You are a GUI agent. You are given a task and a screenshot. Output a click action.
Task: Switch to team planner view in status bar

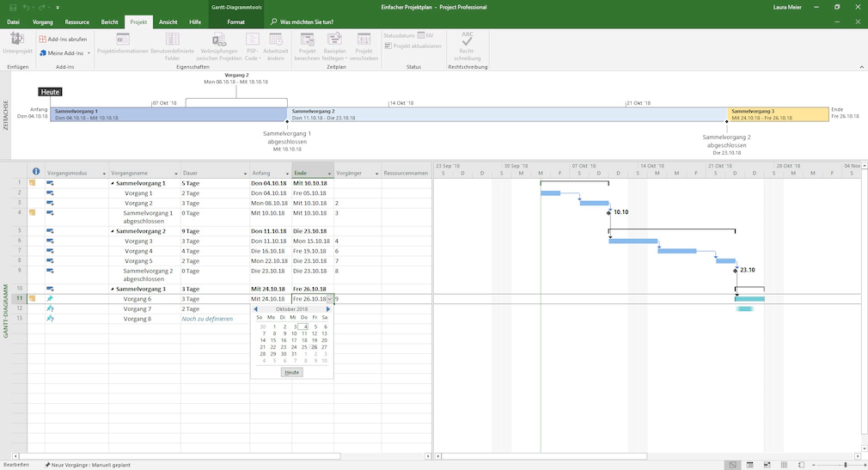[x=767, y=465]
